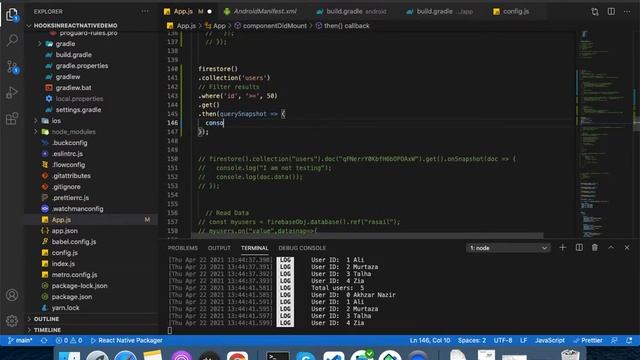Open the Explorer more actions ellipsis

pos(145,11)
